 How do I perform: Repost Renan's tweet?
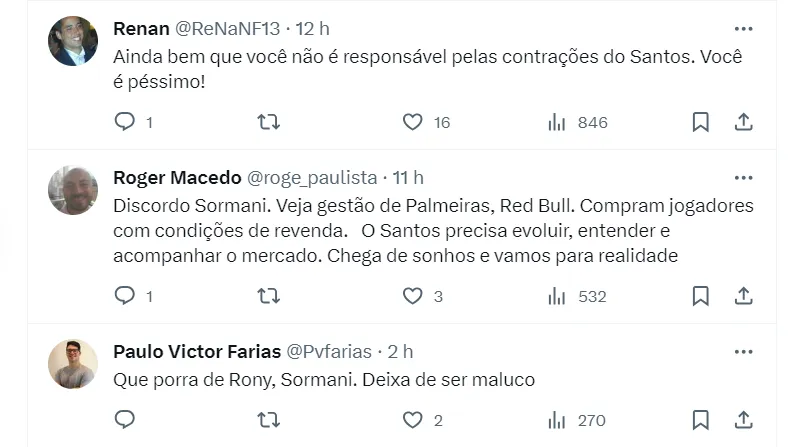click(269, 122)
